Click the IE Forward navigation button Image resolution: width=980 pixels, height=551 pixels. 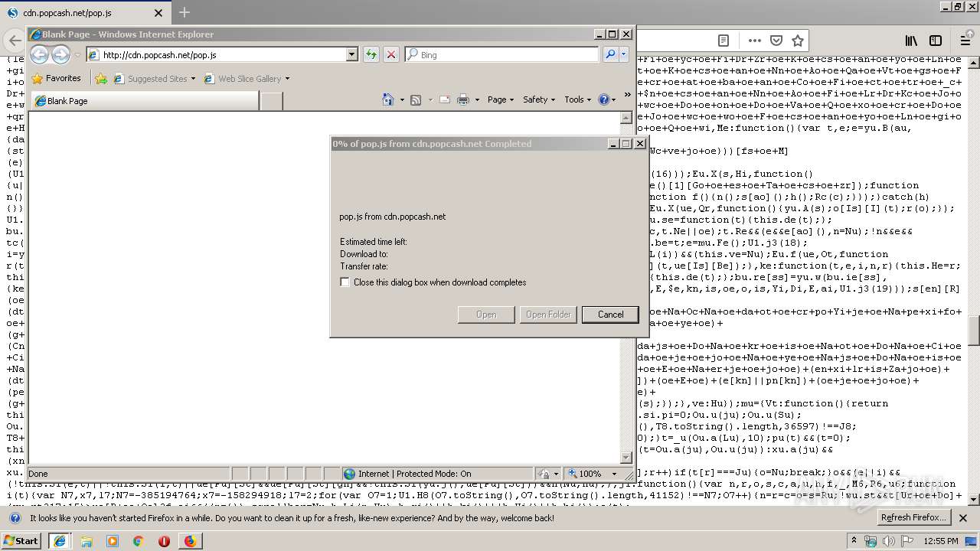61,54
